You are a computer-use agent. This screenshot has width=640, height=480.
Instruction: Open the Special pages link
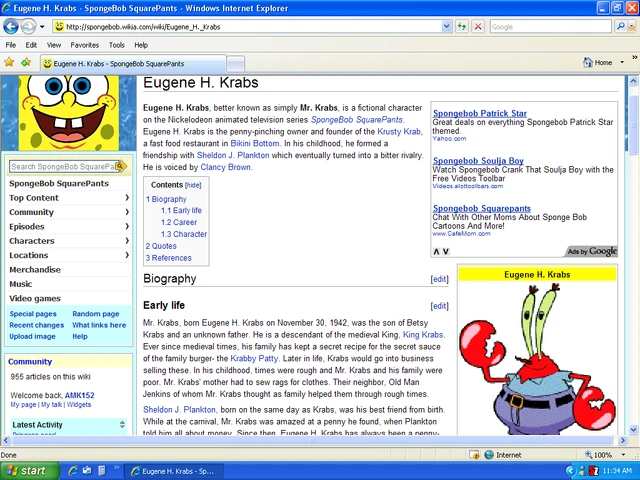33,314
